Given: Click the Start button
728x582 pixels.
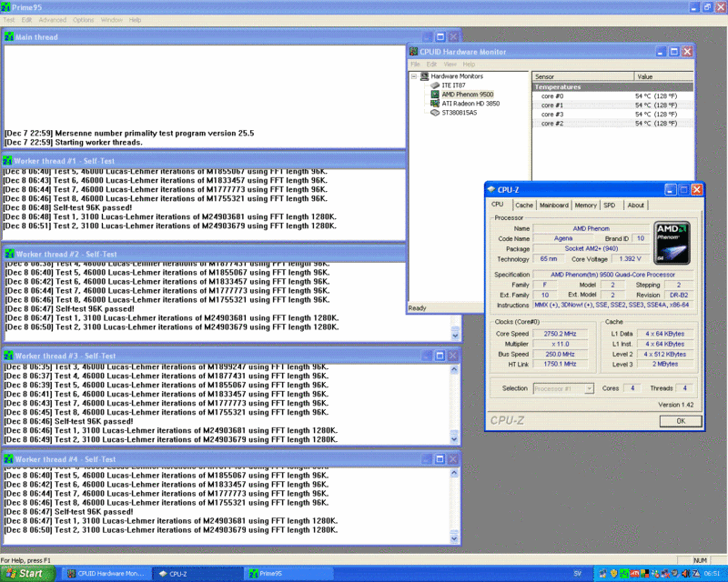Looking at the screenshot, I should [x=28, y=574].
